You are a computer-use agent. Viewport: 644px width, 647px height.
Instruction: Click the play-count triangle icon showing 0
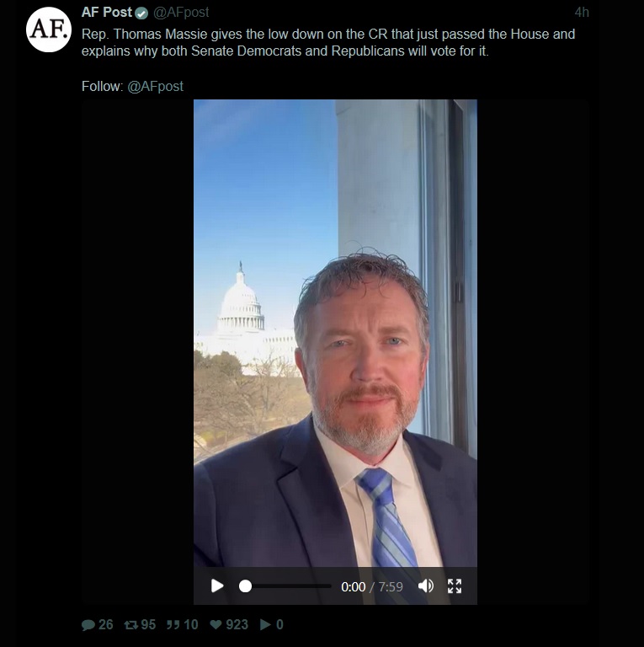(x=265, y=625)
